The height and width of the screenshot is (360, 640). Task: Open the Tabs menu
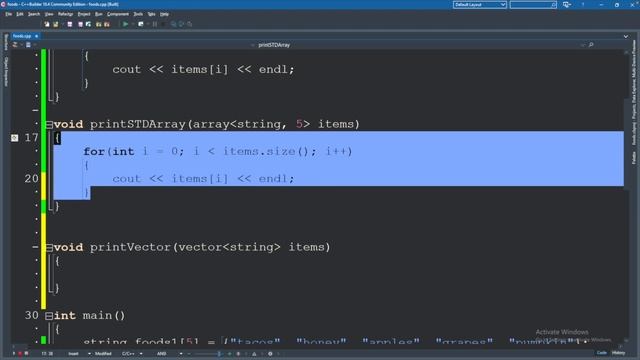click(151, 14)
